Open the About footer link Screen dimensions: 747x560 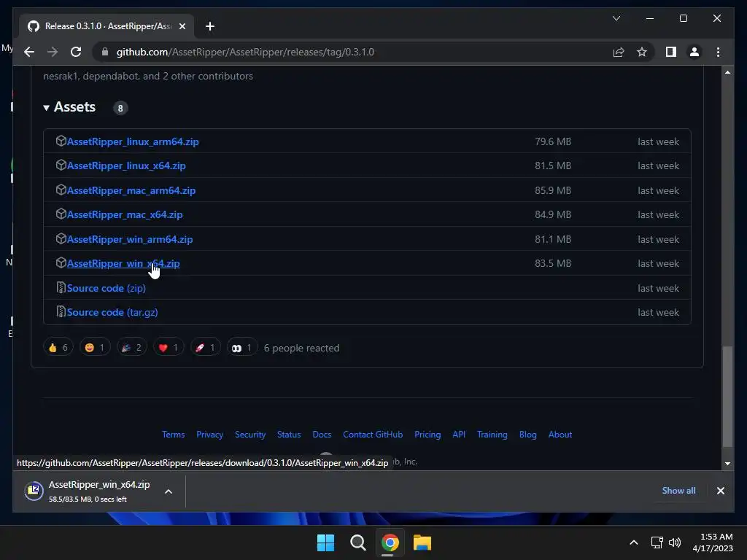coord(560,435)
